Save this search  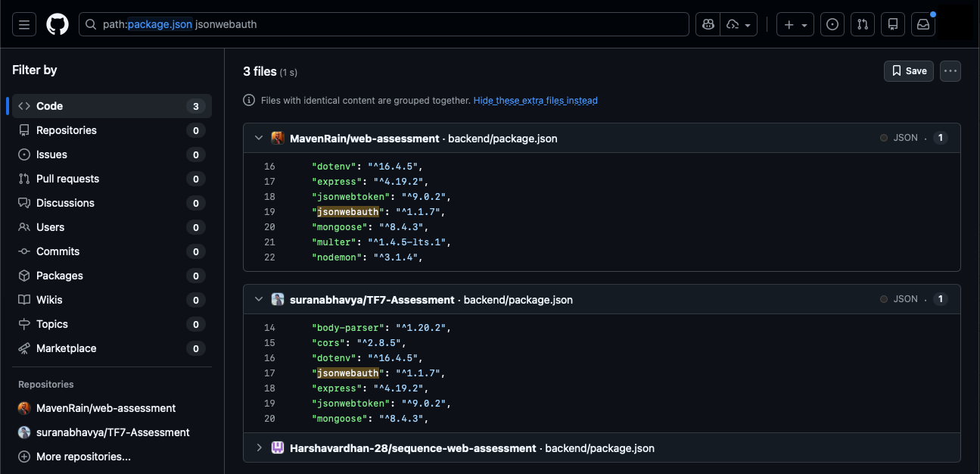[x=909, y=70]
